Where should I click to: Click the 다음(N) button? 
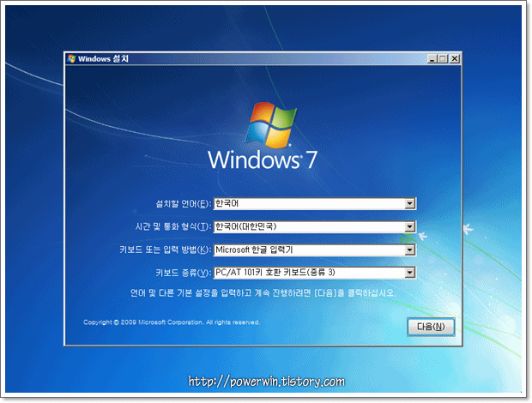click(431, 327)
